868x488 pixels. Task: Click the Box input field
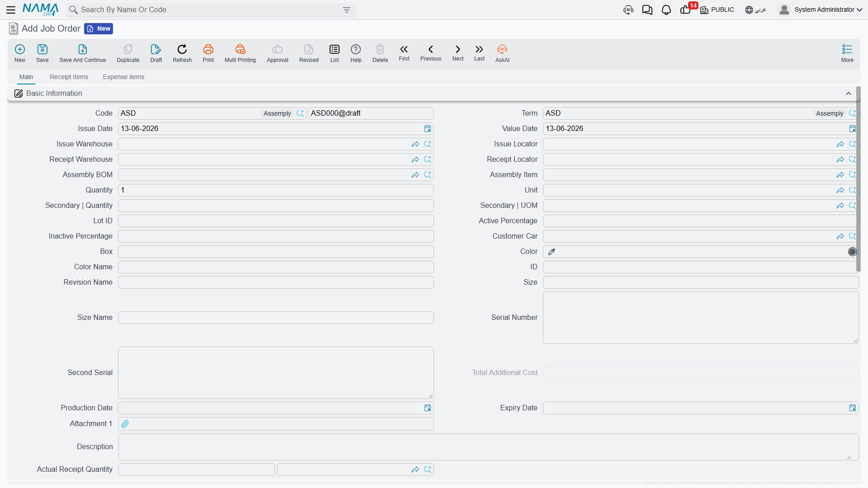coord(276,252)
